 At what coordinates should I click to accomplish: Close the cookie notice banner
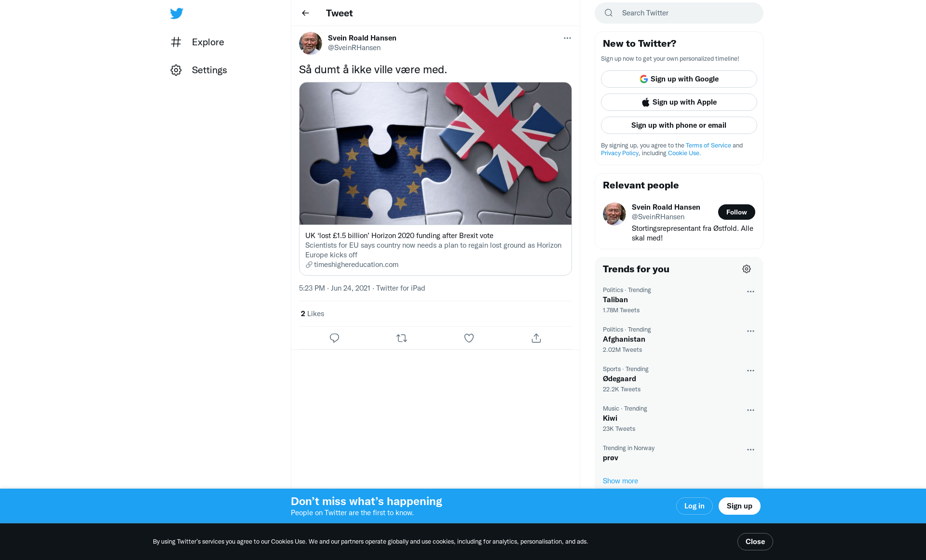click(755, 542)
